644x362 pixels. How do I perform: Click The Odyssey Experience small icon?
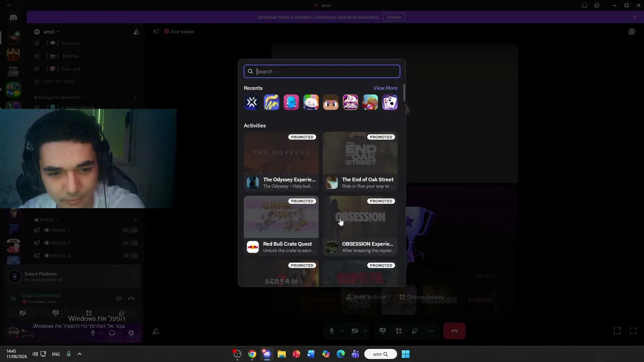pyautogui.click(x=253, y=183)
